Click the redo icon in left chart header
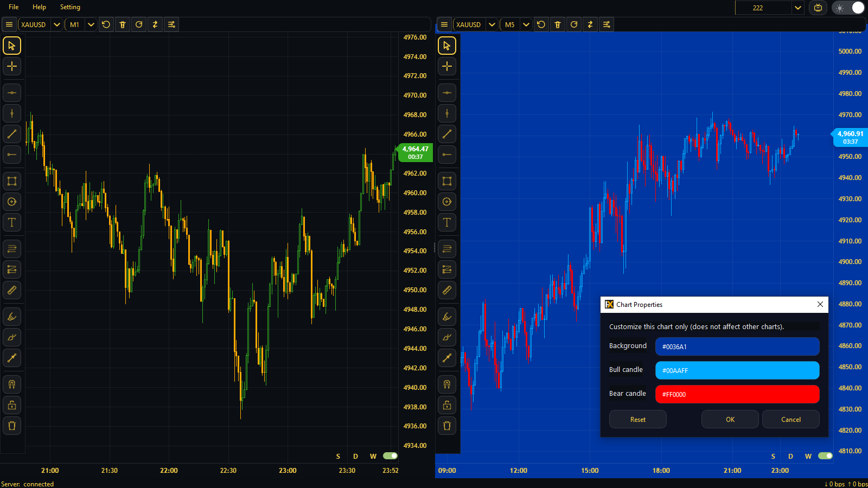Screen dimensions: 868x488 point(139,24)
